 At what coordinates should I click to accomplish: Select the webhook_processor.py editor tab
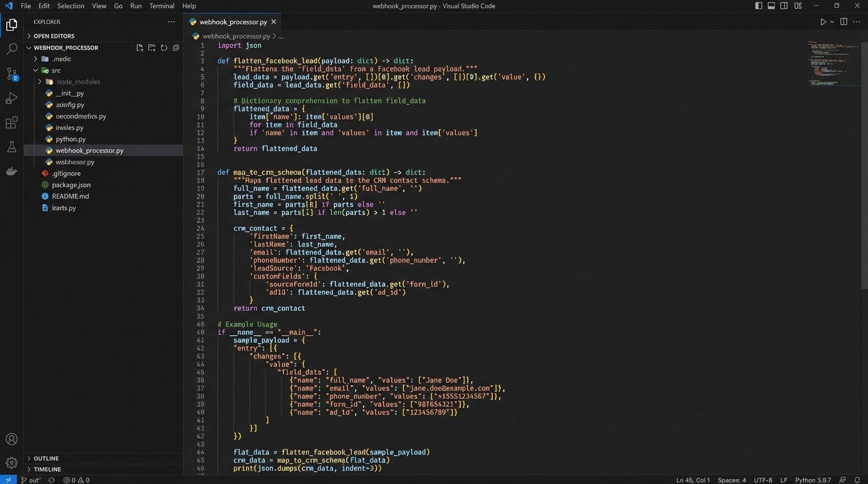(x=233, y=22)
